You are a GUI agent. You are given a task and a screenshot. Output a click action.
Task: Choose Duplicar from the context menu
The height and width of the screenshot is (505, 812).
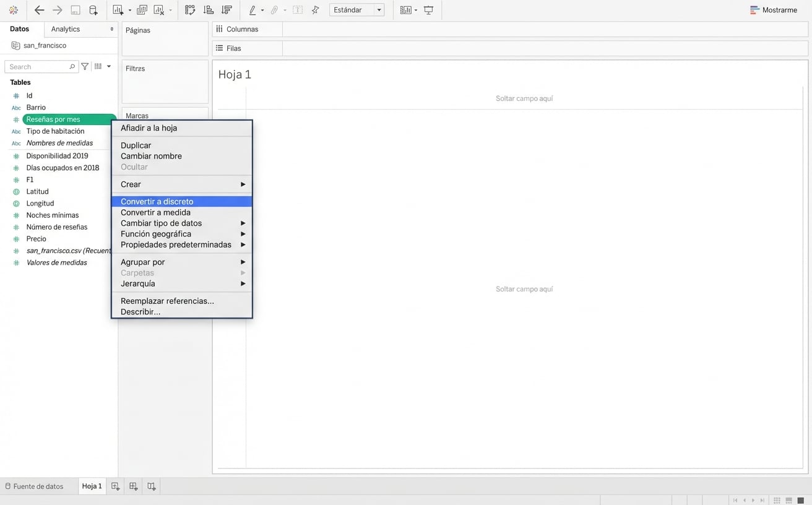point(136,145)
